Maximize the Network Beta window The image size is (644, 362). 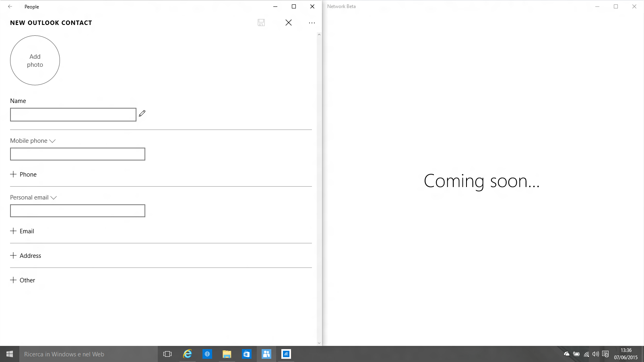[616, 6]
